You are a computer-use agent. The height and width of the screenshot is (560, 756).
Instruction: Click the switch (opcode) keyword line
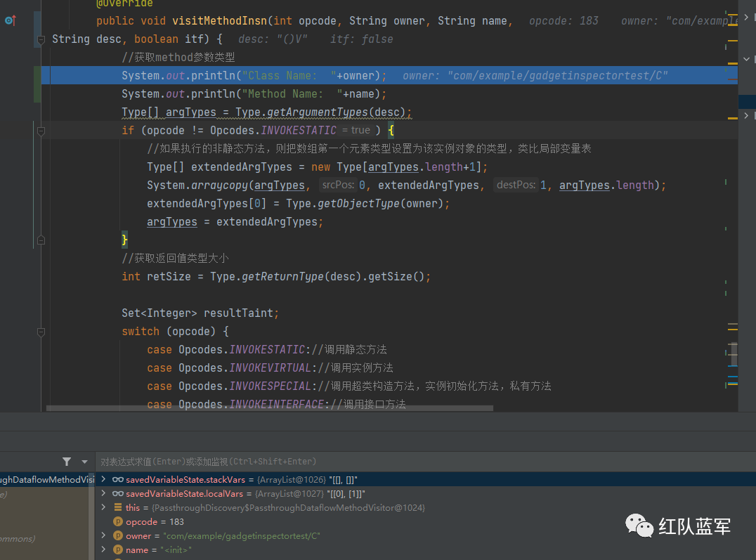[x=175, y=332]
